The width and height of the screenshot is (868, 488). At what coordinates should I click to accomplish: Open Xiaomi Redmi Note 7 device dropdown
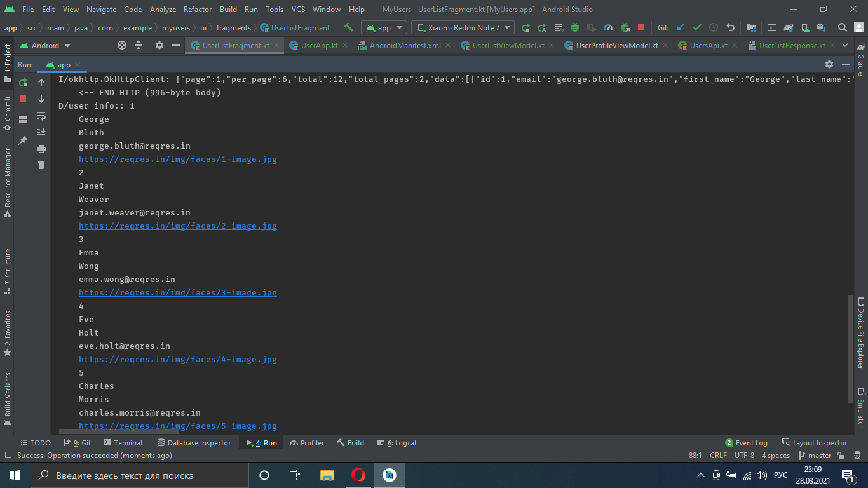[463, 27]
